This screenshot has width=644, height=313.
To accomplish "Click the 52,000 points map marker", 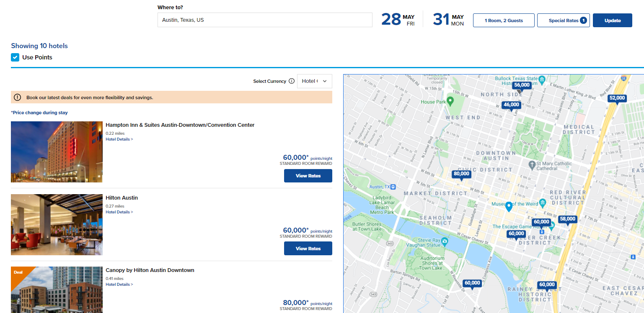I will pyautogui.click(x=617, y=98).
